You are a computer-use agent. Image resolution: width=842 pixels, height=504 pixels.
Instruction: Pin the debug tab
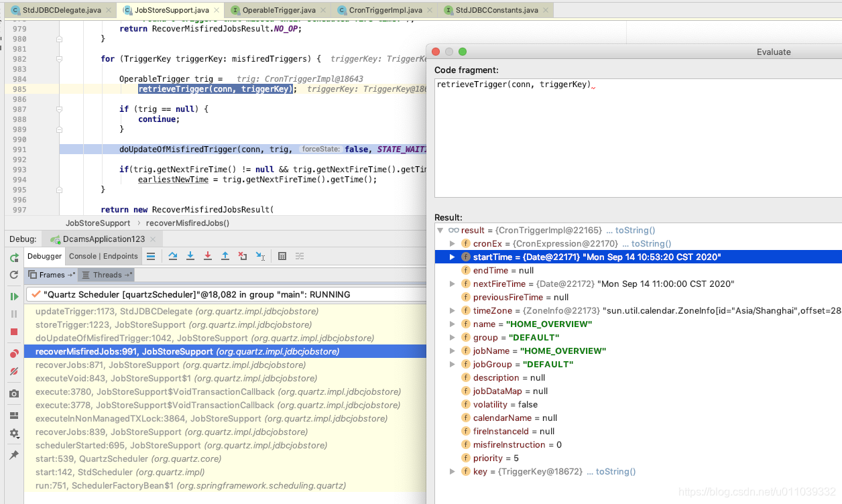(14, 455)
